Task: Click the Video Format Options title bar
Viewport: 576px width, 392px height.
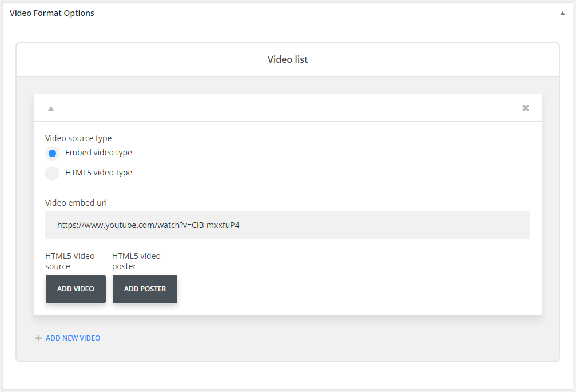Action: point(52,13)
